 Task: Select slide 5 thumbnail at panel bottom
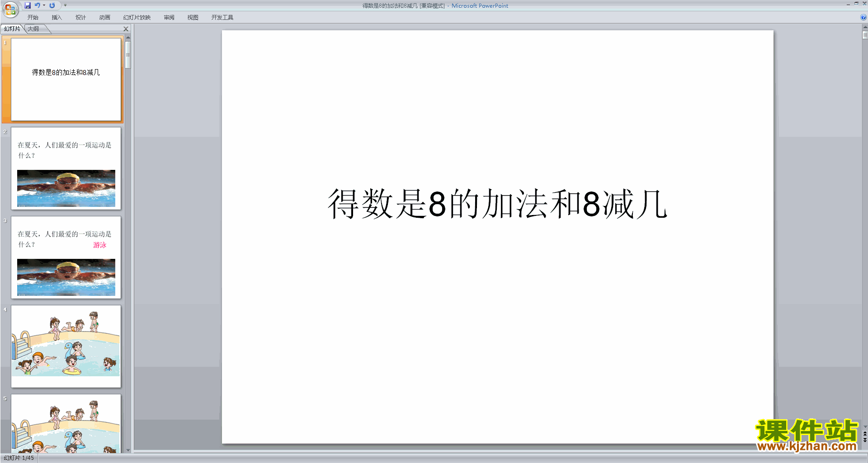[66, 424]
